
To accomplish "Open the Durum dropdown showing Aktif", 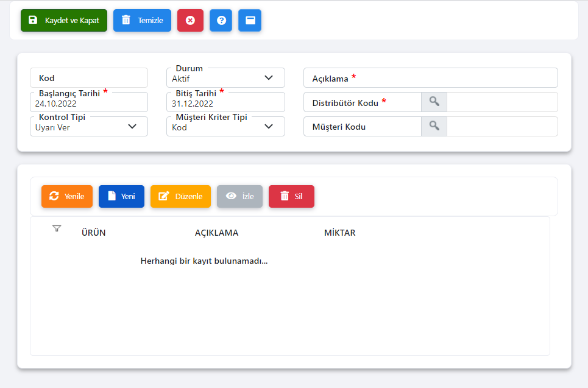I will coord(225,78).
